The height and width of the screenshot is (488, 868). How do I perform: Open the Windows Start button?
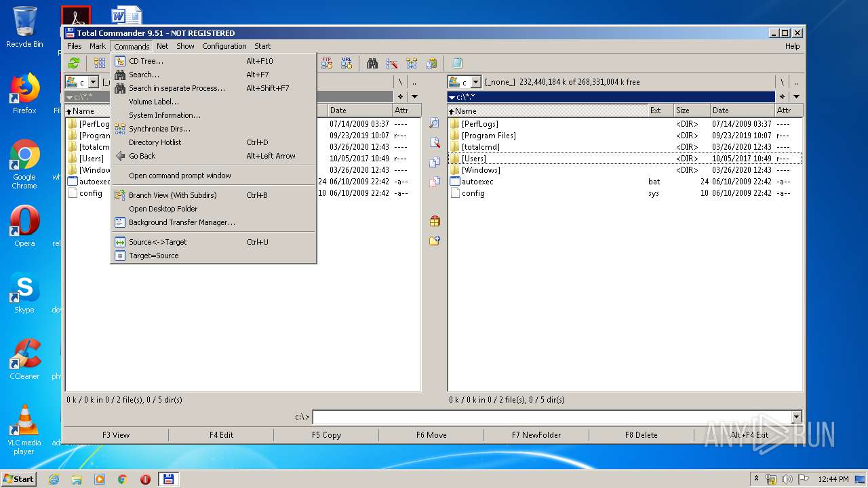click(x=19, y=479)
